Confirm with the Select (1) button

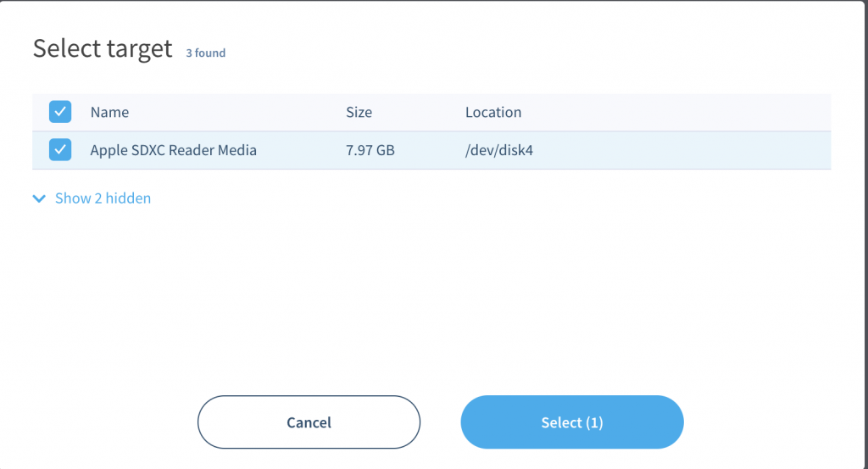click(572, 422)
